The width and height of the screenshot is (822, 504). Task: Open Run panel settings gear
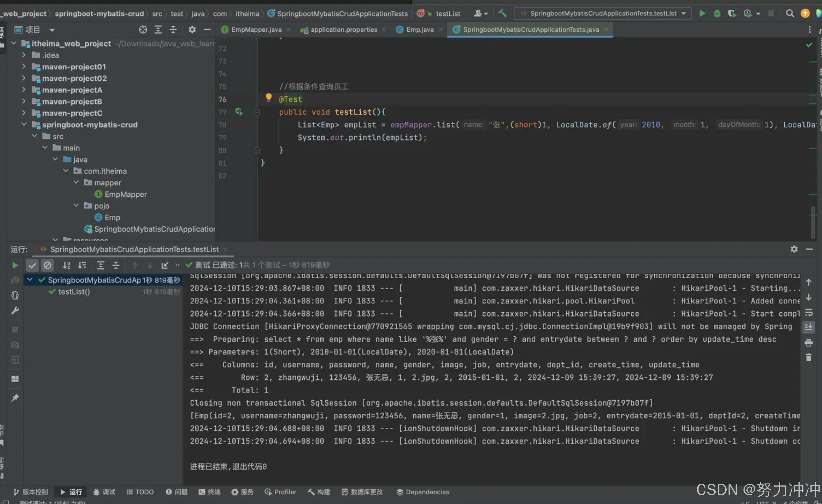click(x=794, y=249)
